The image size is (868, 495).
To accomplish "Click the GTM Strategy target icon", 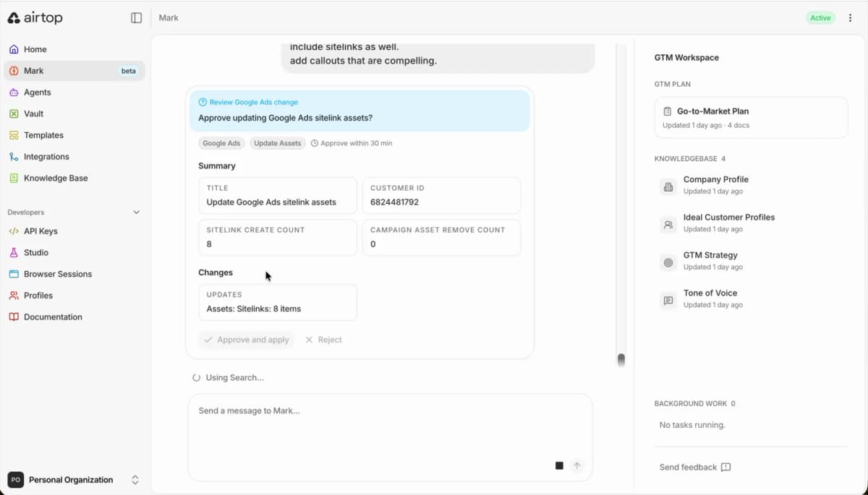I will click(x=668, y=263).
